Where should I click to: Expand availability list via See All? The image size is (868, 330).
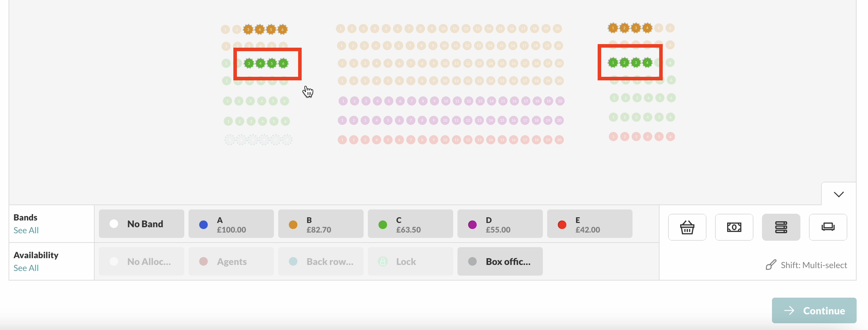pyautogui.click(x=26, y=268)
